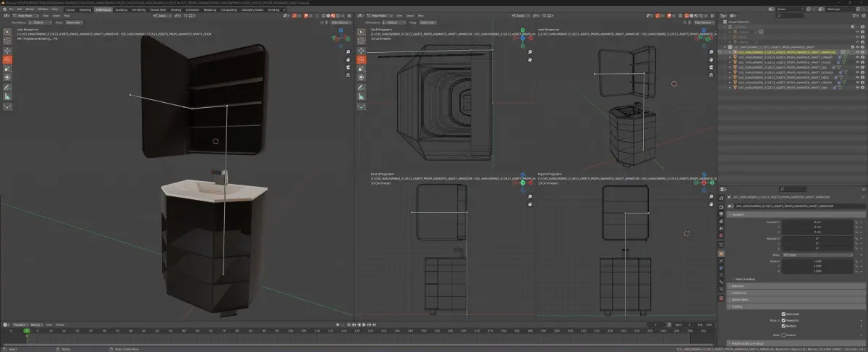This screenshot has width=868, height=352.
Task: Open Pose Mode dropdown in main viewport
Action: point(25,15)
